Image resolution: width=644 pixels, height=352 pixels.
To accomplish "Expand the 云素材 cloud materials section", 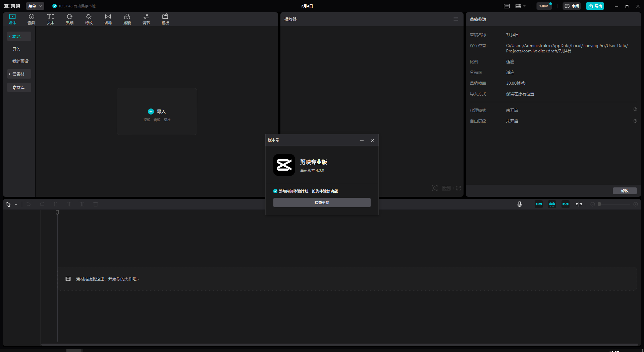I will (19, 74).
